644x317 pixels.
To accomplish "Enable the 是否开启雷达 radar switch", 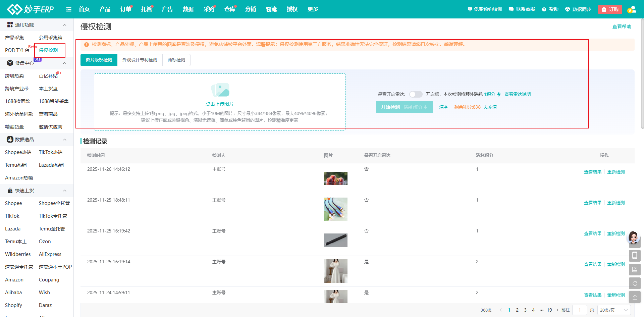I will point(416,94).
